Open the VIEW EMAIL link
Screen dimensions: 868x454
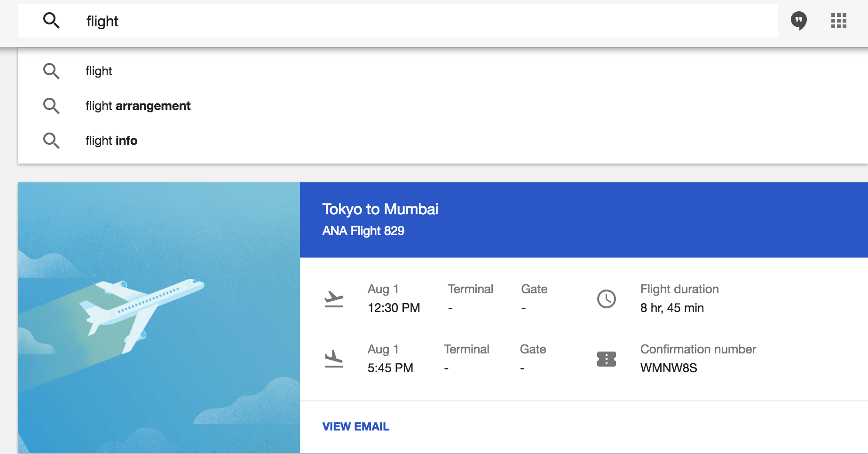point(355,427)
